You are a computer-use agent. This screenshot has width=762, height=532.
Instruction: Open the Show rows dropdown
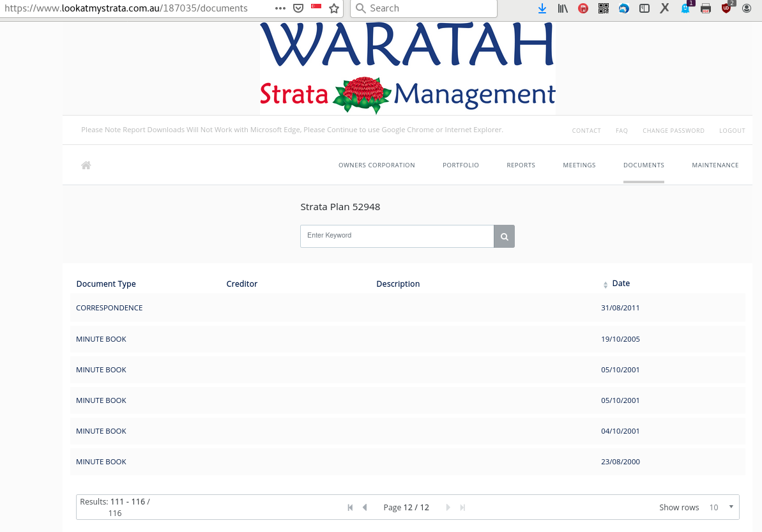[721, 507]
